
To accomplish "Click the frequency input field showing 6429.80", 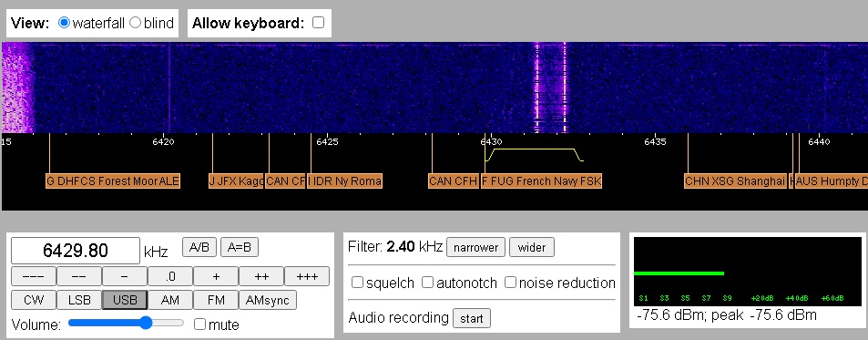I will pyautogui.click(x=76, y=251).
